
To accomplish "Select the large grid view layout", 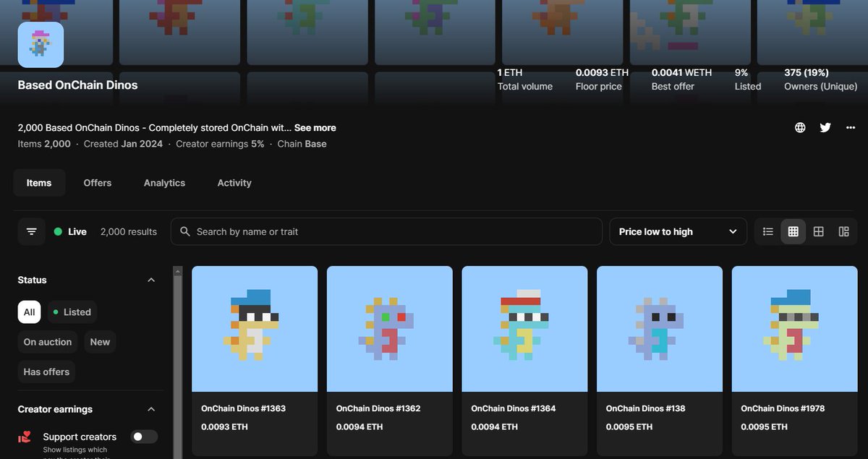I will click(x=819, y=231).
